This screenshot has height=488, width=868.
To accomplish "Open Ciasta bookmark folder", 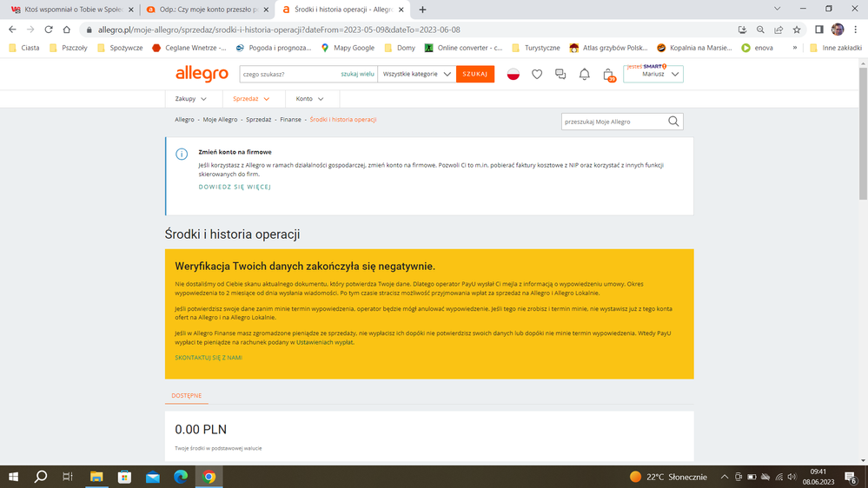I will click(x=24, y=48).
